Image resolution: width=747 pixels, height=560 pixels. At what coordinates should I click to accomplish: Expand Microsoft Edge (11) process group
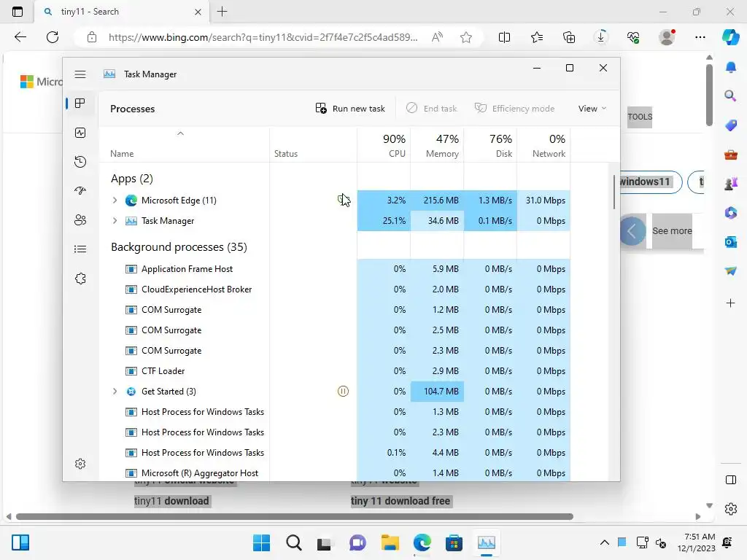coord(115,201)
